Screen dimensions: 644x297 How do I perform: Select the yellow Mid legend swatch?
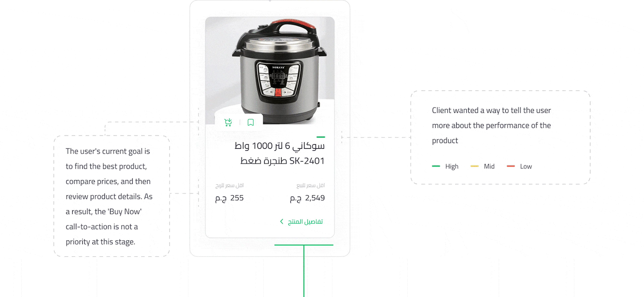tap(474, 166)
